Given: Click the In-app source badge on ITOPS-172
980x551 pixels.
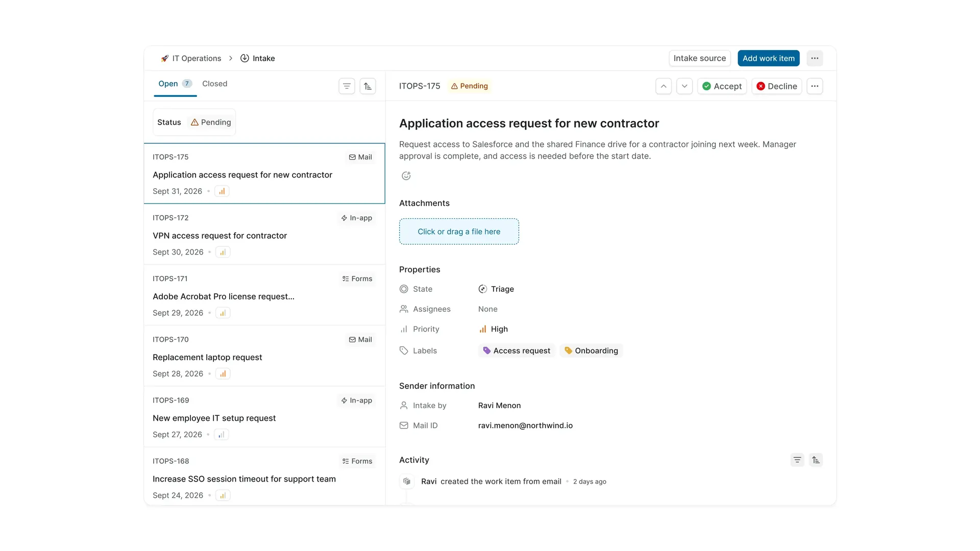Looking at the screenshot, I should click(x=357, y=218).
